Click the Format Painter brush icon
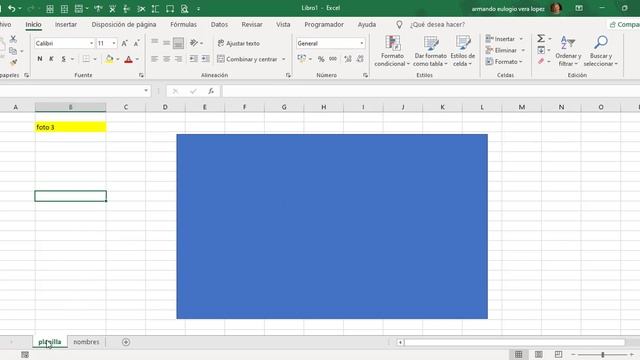Viewport: 640px width, 360px height. pyautogui.click(x=13, y=62)
